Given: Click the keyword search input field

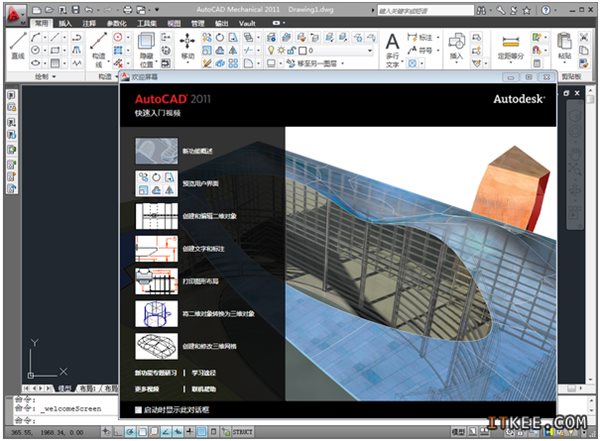Looking at the screenshot, I should click(425, 11).
